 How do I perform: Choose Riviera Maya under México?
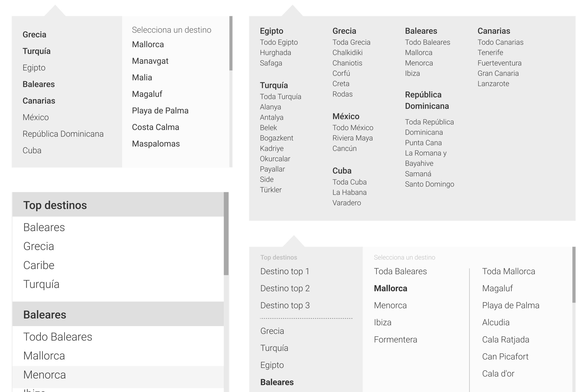tap(352, 138)
